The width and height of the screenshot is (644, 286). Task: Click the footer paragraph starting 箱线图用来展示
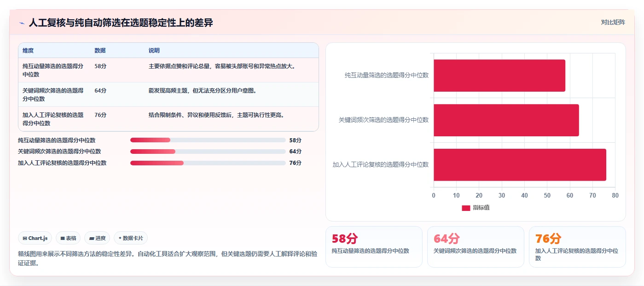point(168,258)
